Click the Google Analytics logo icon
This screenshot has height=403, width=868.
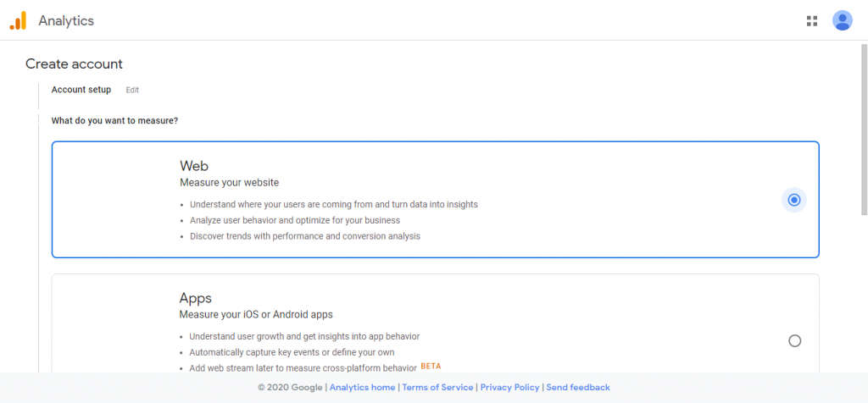coord(19,21)
